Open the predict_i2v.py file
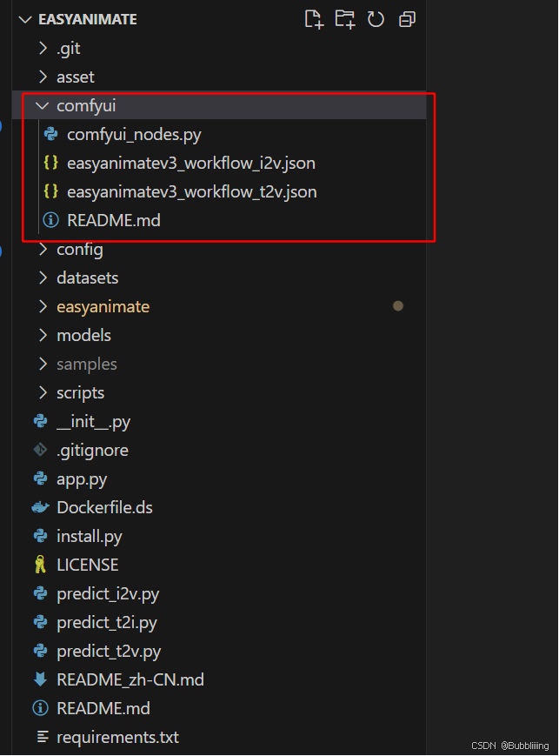Viewport: 559px width, 756px height. tap(108, 594)
